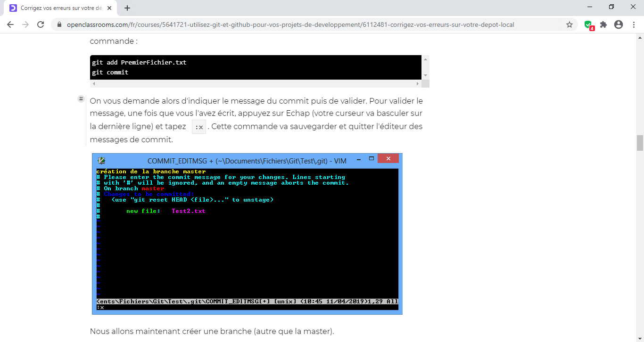Click the address bar URL
Image resolution: width=644 pixels, height=342 pixels.
[283, 24]
